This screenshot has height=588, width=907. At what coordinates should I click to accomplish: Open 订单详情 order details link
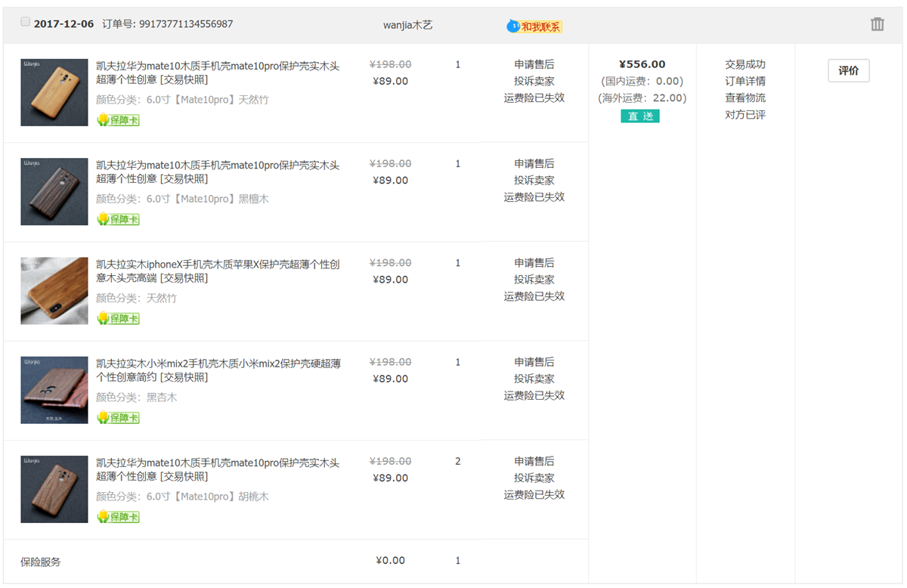click(x=745, y=81)
